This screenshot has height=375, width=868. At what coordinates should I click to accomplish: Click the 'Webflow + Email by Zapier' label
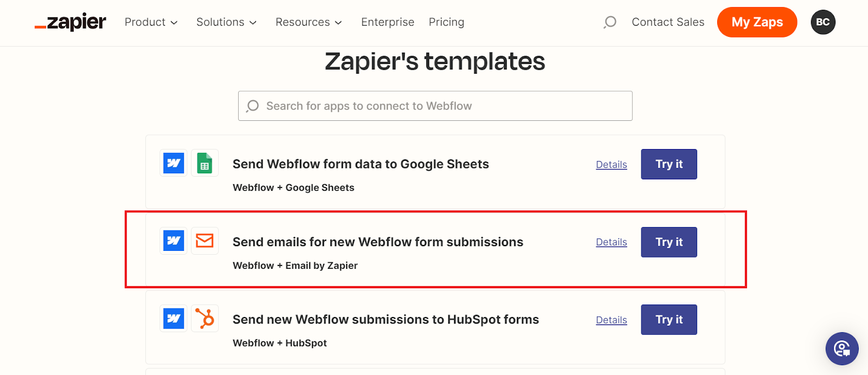295,266
